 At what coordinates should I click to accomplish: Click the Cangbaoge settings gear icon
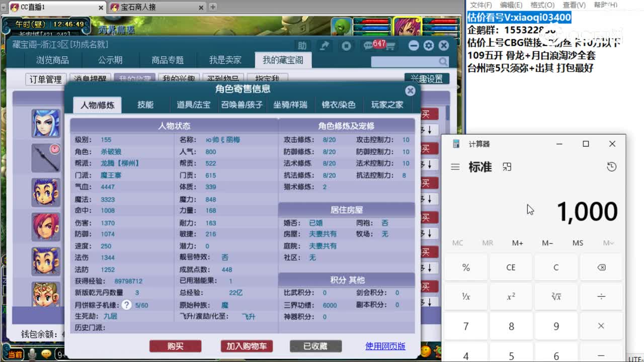click(x=429, y=45)
